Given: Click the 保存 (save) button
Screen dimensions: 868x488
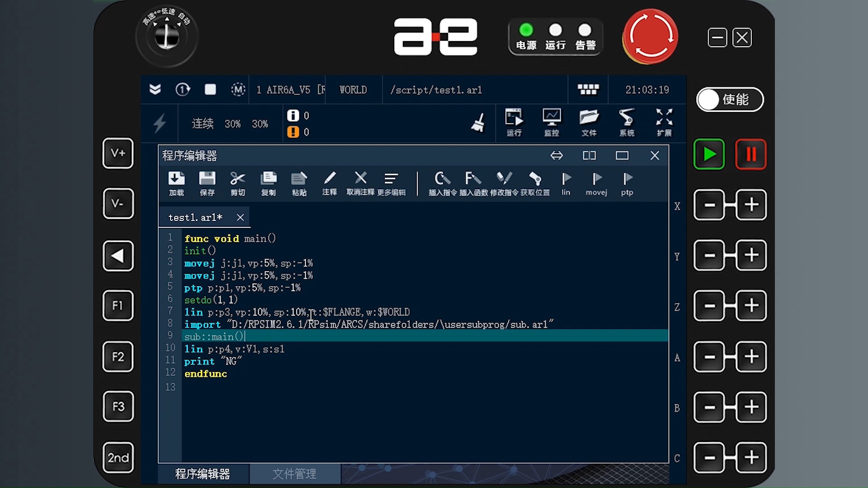Looking at the screenshot, I should pyautogui.click(x=207, y=183).
